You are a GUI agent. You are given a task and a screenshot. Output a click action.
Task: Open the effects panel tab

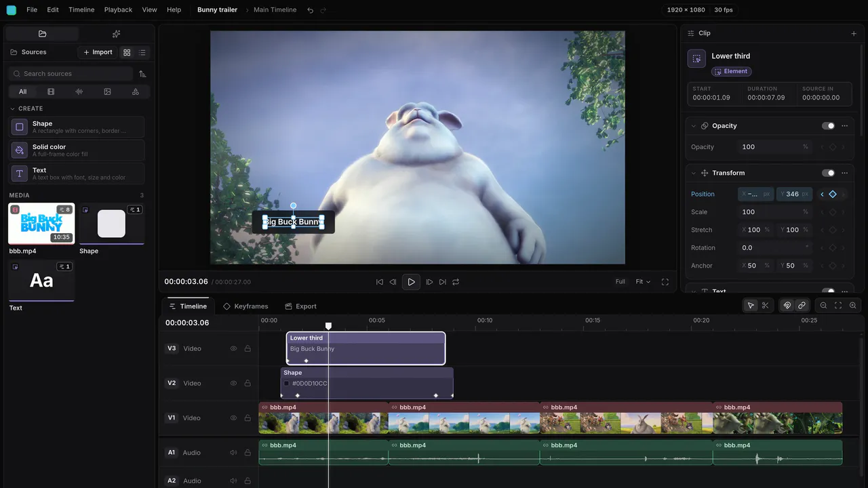click(x=116, y=34)
